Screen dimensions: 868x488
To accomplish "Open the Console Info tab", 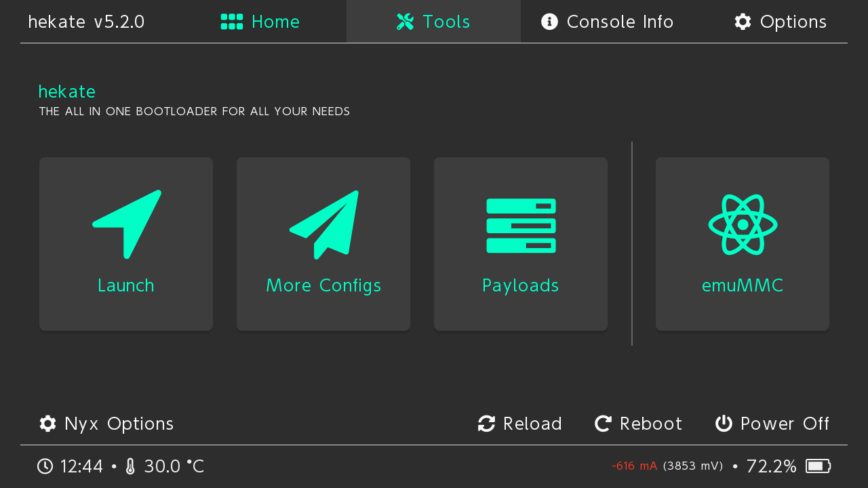I will [608, 22].
